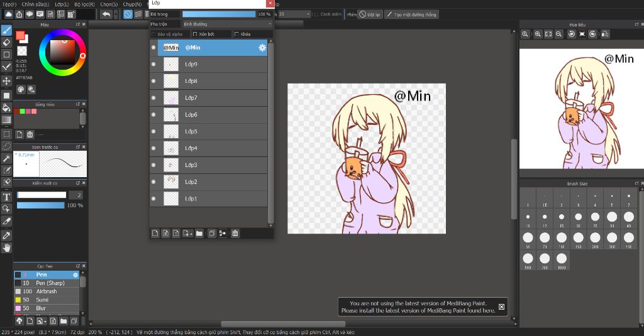The height and width of the screenshot is (336, 644).
Task: Zoom in the navigator preview
Action: 538,34
